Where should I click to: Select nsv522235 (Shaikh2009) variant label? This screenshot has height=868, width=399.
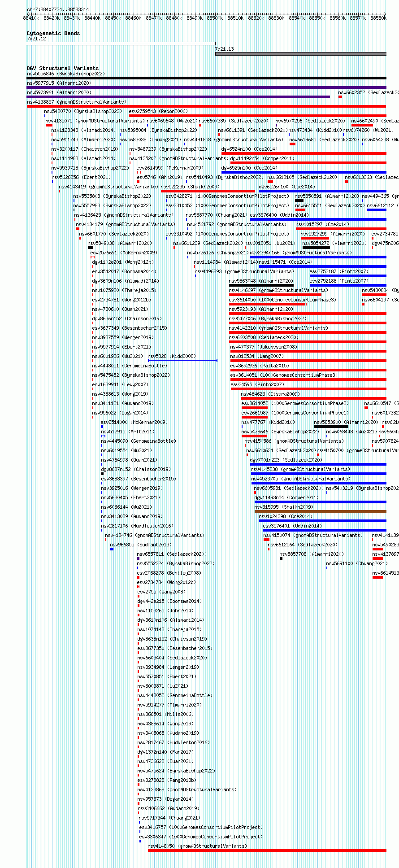190,187
